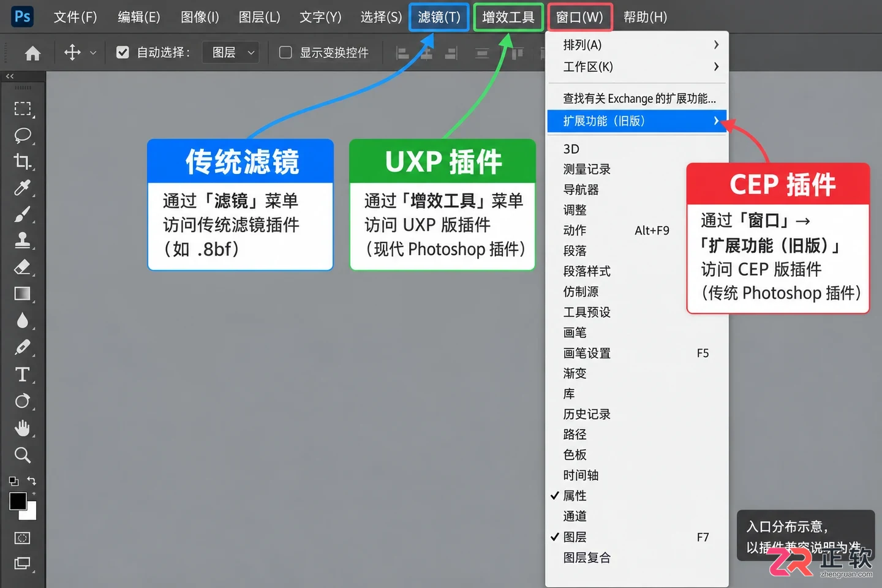Select the Blur droplet tool
This screenshot has height=588, width=882.
tap(23, 320)
